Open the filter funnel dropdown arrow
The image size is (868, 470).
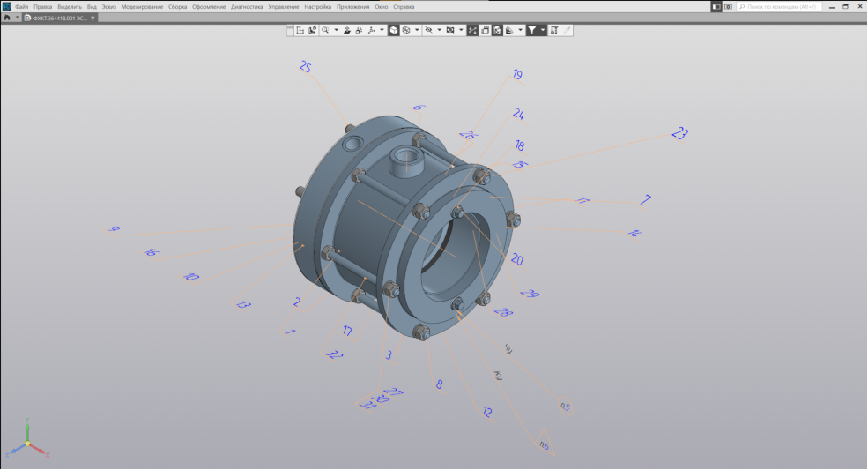point(543,30)
